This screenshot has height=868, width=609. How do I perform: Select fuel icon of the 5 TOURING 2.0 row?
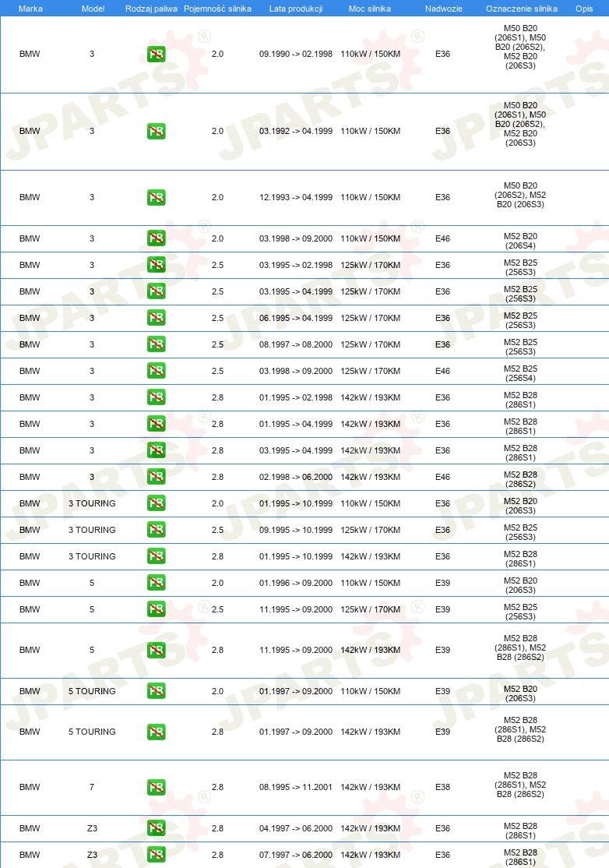point(157,691)
